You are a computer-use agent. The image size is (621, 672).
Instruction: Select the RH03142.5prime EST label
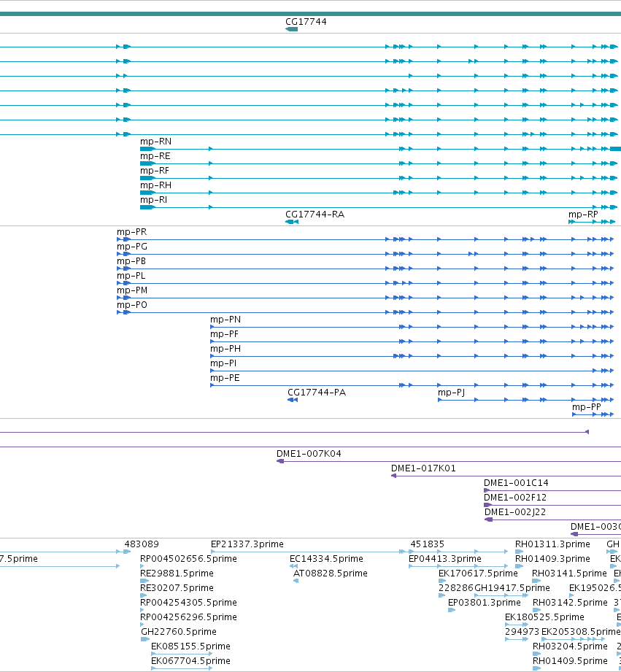570,602
